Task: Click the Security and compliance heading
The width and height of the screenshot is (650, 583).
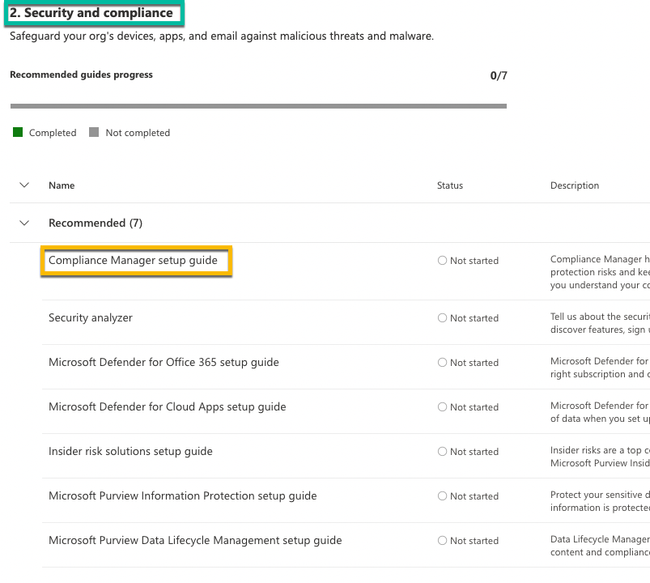Action: (x=91, y=13)
